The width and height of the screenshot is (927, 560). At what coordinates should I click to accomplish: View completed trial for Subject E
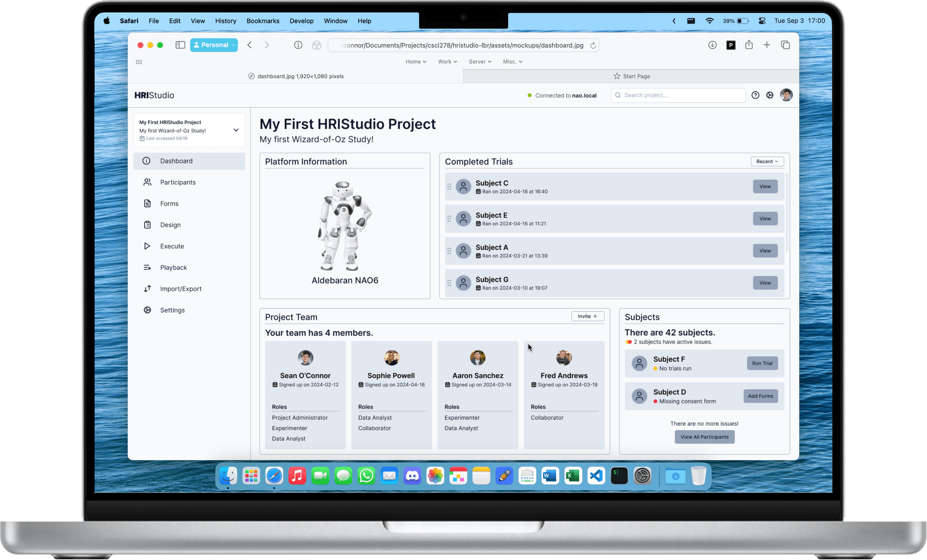pos(764,218)
